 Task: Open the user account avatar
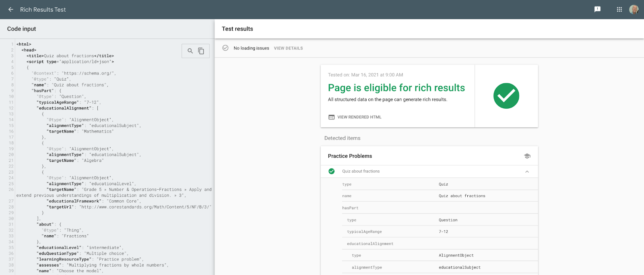(x=634, y=9)
